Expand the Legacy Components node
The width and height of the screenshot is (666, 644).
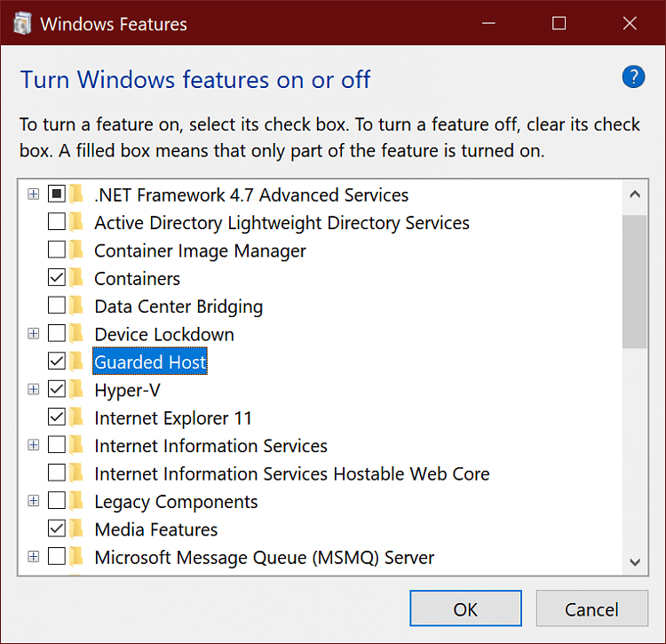click(33, 501)
